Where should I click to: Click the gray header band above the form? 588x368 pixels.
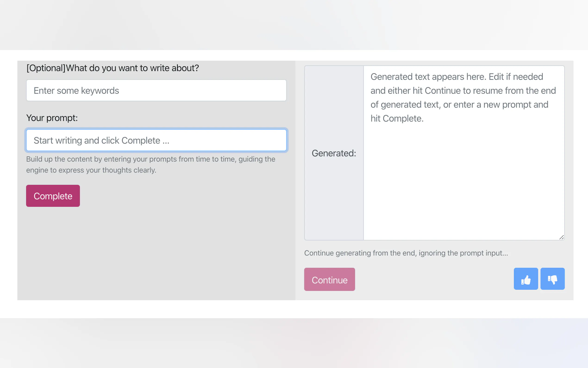pyautogui.click(x=294, y=24)
